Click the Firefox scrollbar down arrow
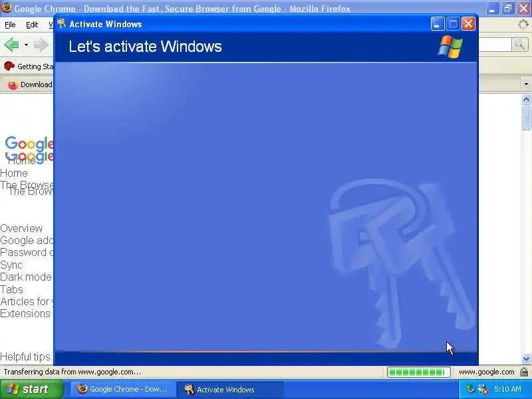Viewport: 532px width, 399px height. [526, 358]
